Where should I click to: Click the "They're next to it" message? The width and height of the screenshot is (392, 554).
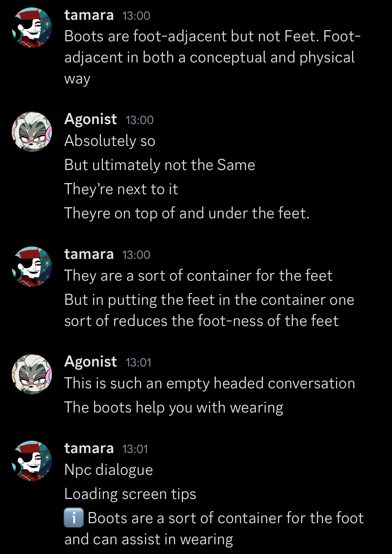[121, 189]
